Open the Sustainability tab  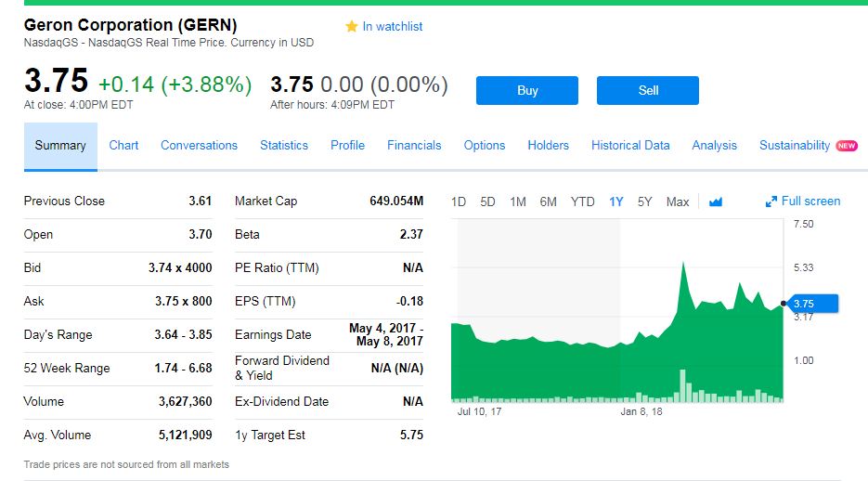(795, 145)
